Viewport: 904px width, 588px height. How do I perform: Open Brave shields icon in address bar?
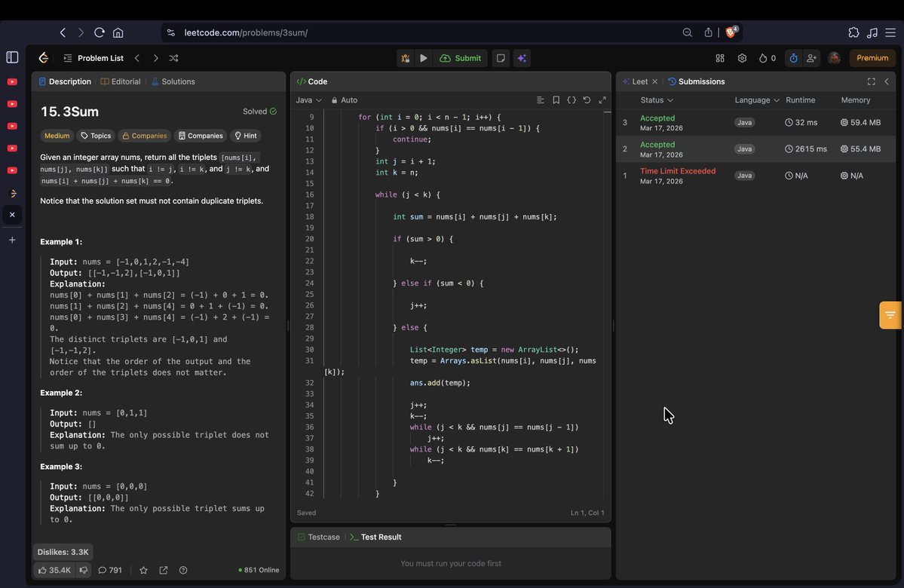[731, 32]
